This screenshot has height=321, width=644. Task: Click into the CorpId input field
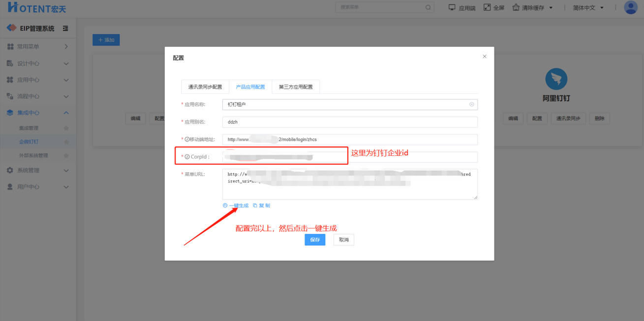click(x=350, y=157)
